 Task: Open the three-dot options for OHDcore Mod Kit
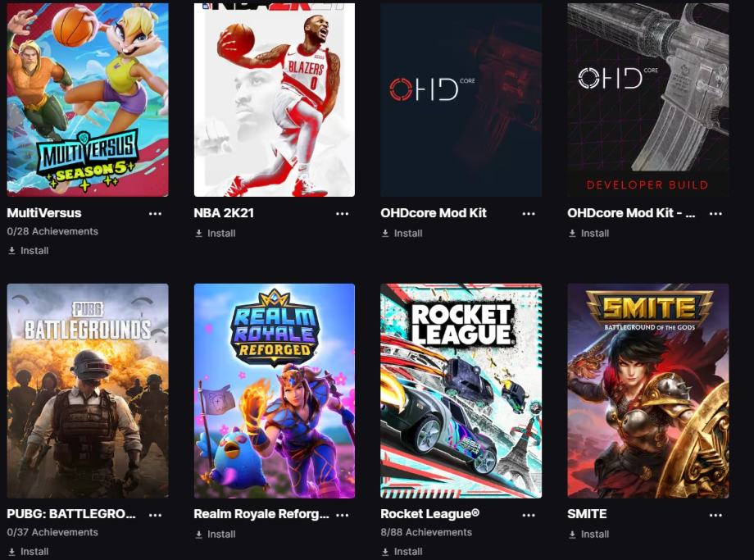[529, 214]
